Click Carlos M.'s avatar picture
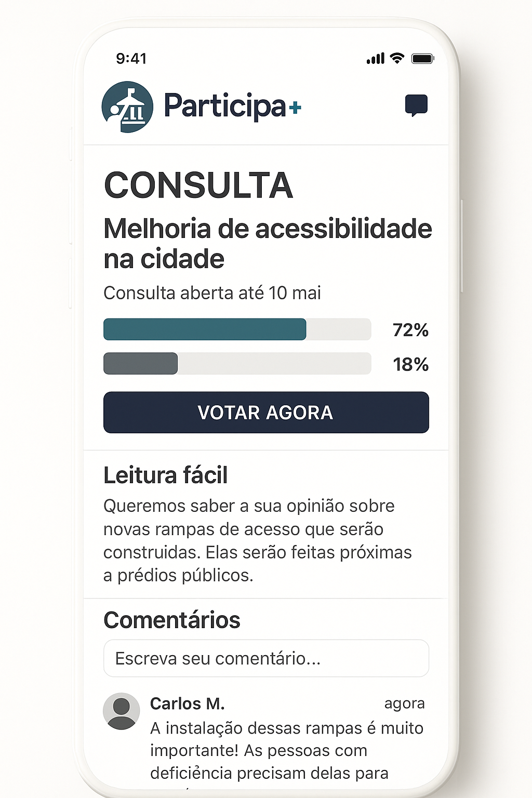This screenshot has height=798, width=532. point(122,711)
